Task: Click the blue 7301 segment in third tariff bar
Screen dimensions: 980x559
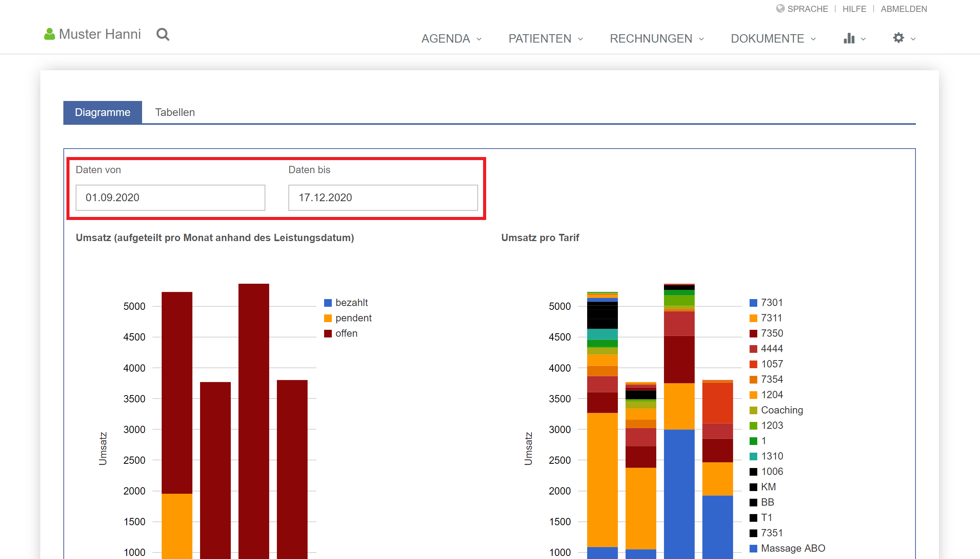Action: click(679, 494)
